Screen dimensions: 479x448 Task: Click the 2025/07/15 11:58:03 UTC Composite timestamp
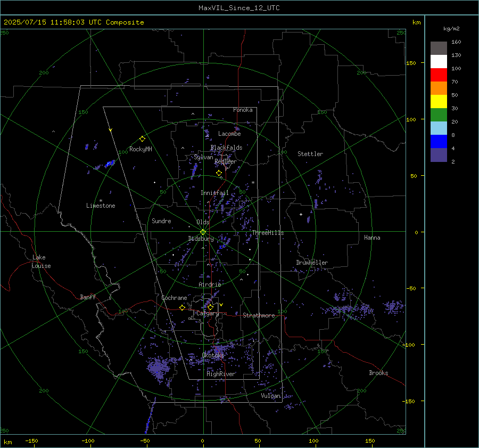(x=73, y=22)
